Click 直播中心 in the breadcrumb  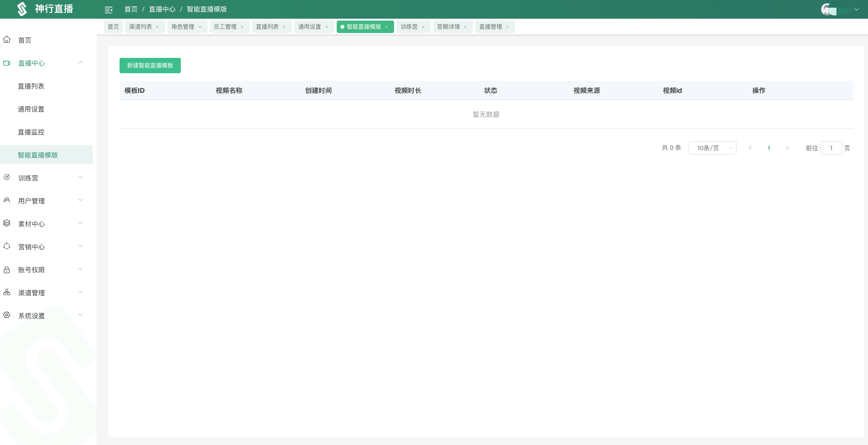click(x=162, y=9)
